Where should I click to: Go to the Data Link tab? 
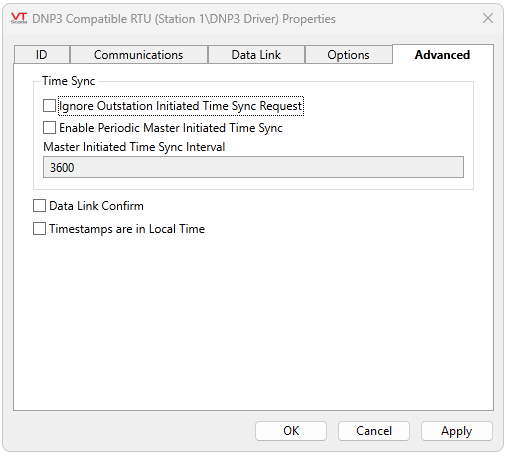256,55
